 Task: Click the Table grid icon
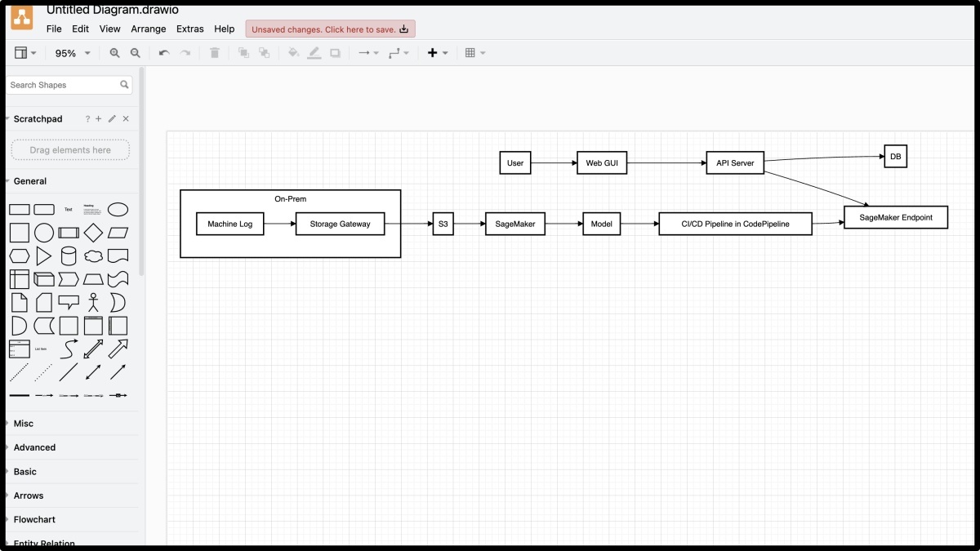[x=471, y=52]
